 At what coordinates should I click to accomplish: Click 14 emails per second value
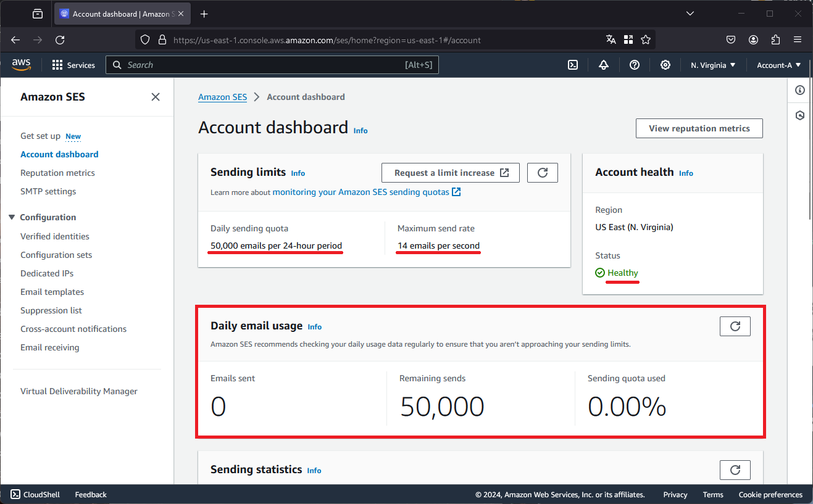click(438, 246)
